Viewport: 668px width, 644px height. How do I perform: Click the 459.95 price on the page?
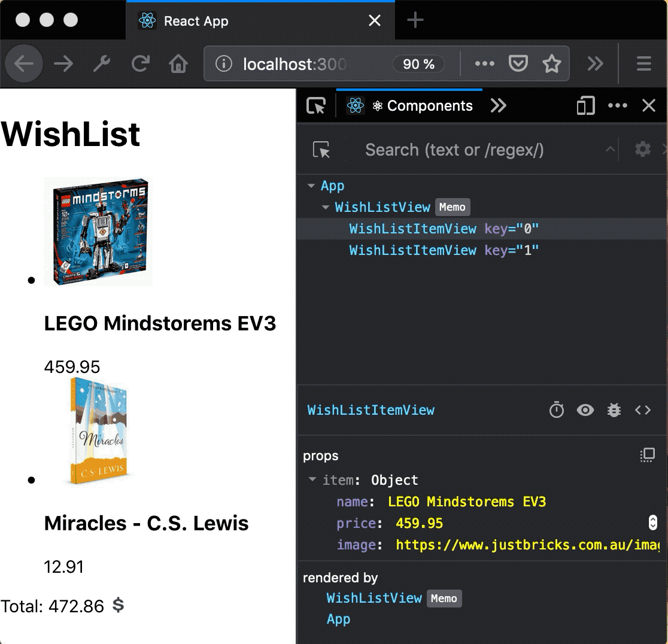tap(72, 367)
